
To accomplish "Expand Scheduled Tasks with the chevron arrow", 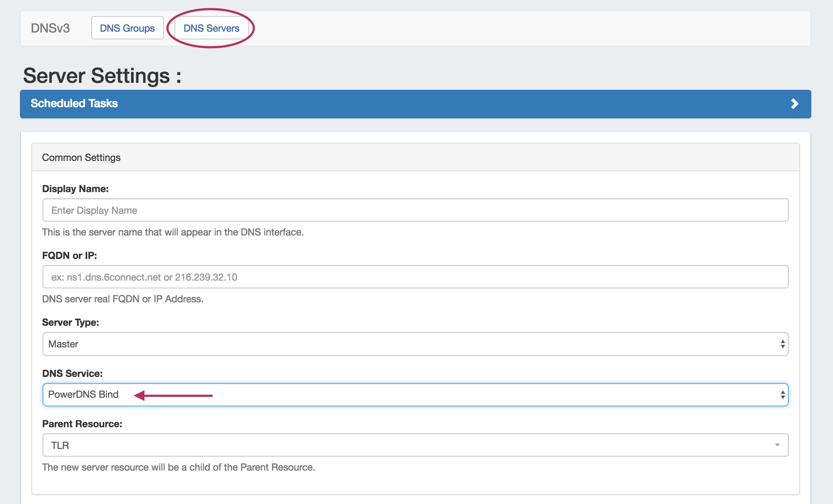I will pyautogui.click(x=794, y=104).
